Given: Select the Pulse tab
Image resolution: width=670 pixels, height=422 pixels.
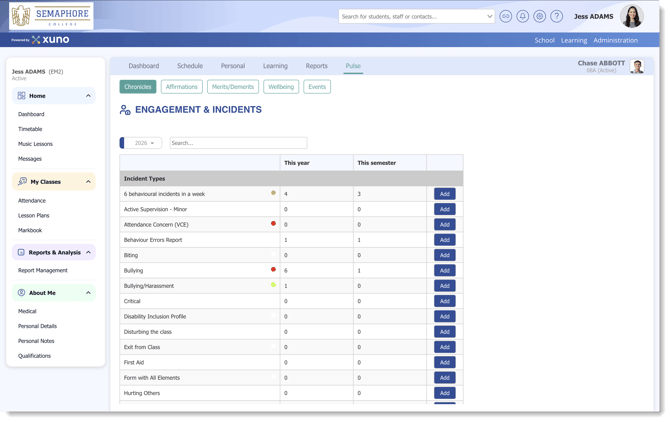Looking at the screenshot, I should tap(353, 66).
